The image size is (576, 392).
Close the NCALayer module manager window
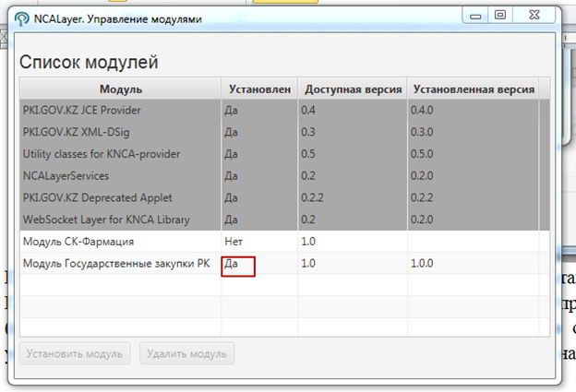534,16
